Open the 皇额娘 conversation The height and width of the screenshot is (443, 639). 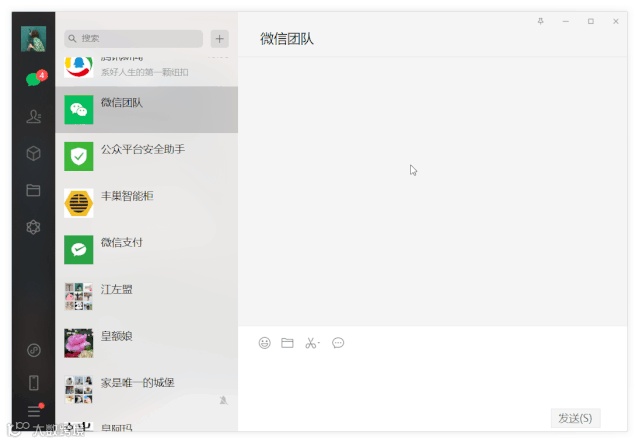[147, 343]
